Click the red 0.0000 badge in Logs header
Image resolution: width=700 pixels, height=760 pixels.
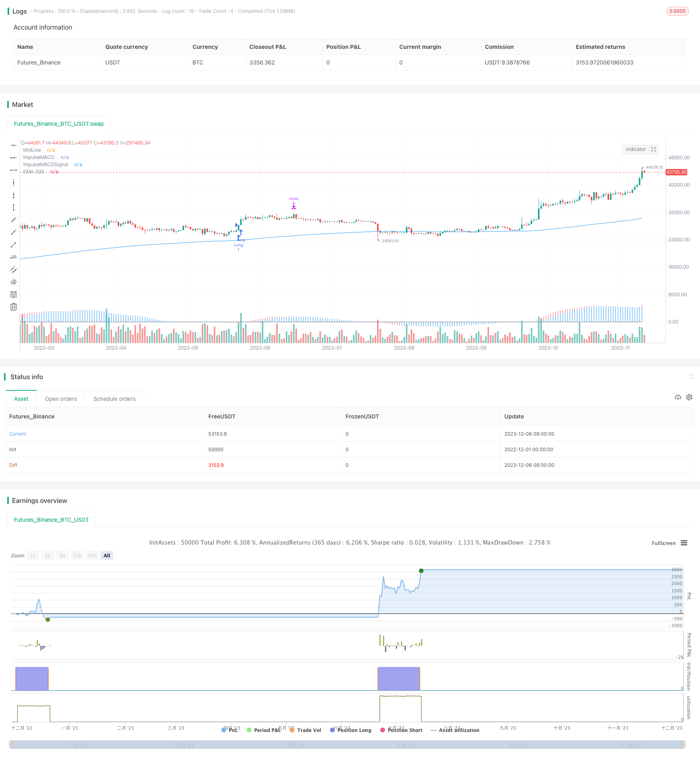[x=677, y=11]
